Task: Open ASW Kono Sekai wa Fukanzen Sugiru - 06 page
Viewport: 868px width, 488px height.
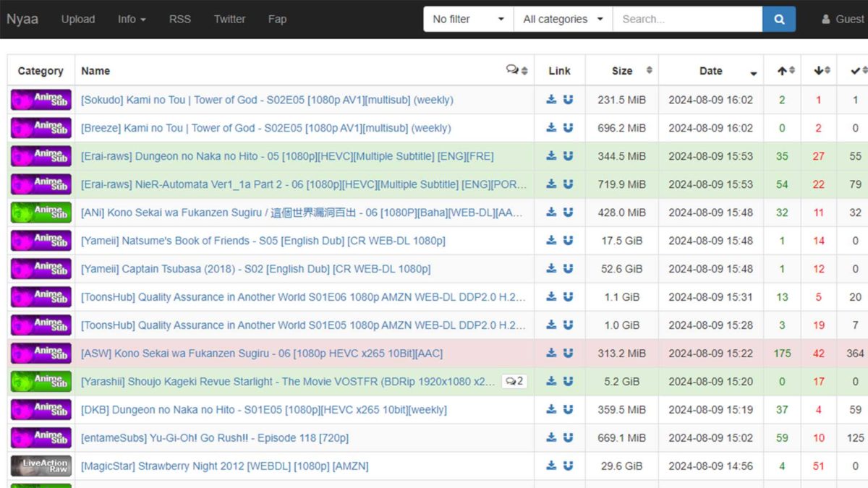Action: 262,354
